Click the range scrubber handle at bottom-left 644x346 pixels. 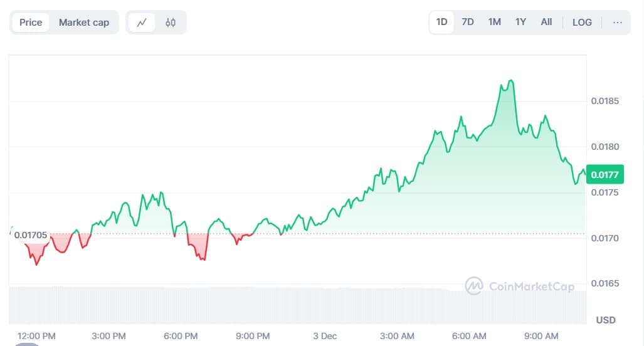(28, 344)
